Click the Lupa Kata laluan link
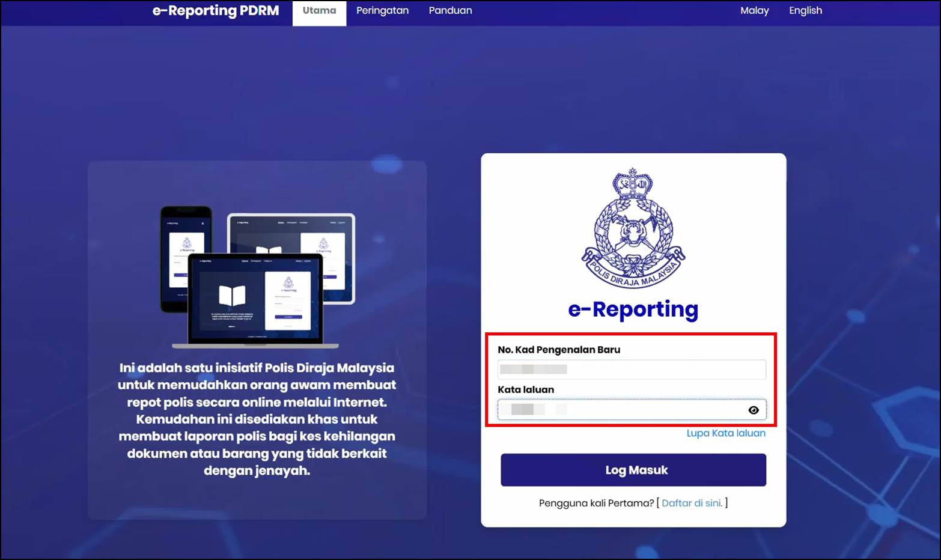Viewport: 941px width, 560px height. [726, 433]
